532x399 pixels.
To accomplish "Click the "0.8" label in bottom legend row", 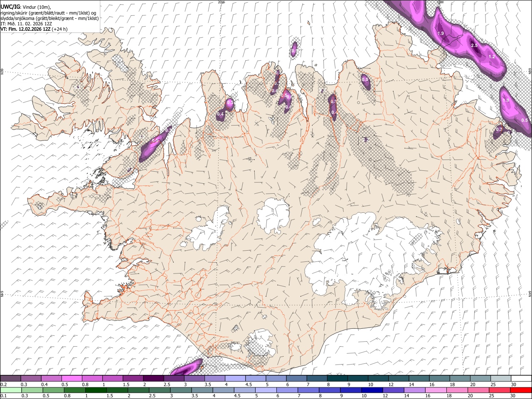I will [x=67, y=396].
